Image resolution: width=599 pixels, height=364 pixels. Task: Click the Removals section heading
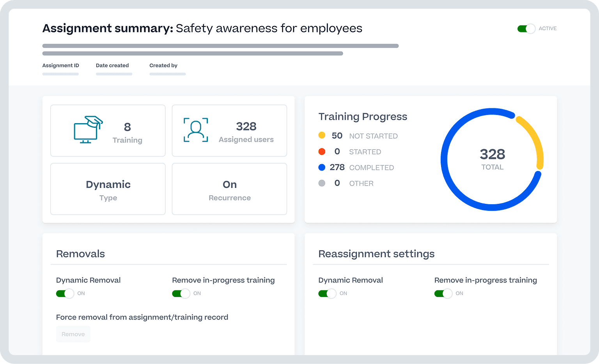point(80,254)
